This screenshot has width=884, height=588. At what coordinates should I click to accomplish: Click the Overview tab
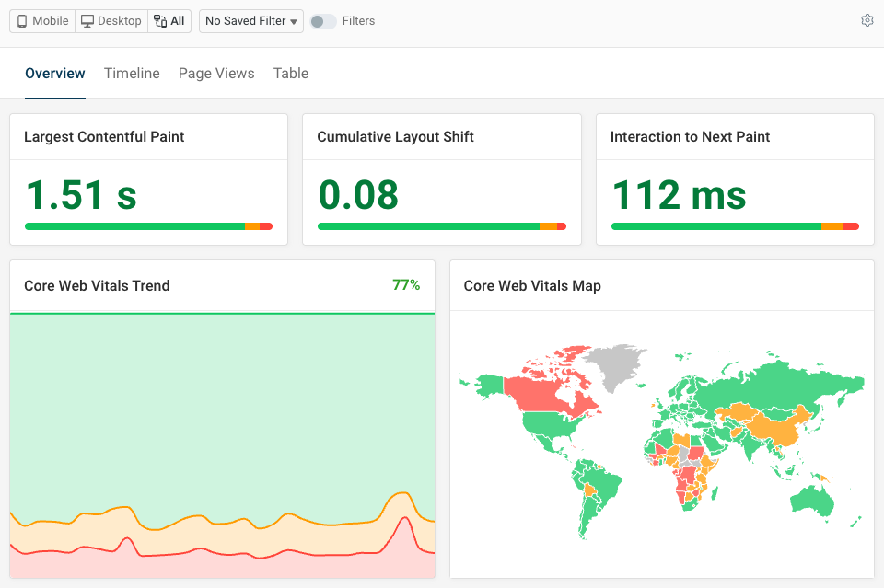point(54,73)
